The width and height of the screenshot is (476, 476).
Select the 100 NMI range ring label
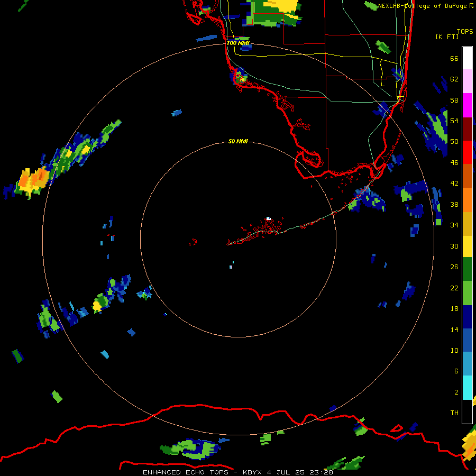238,43
